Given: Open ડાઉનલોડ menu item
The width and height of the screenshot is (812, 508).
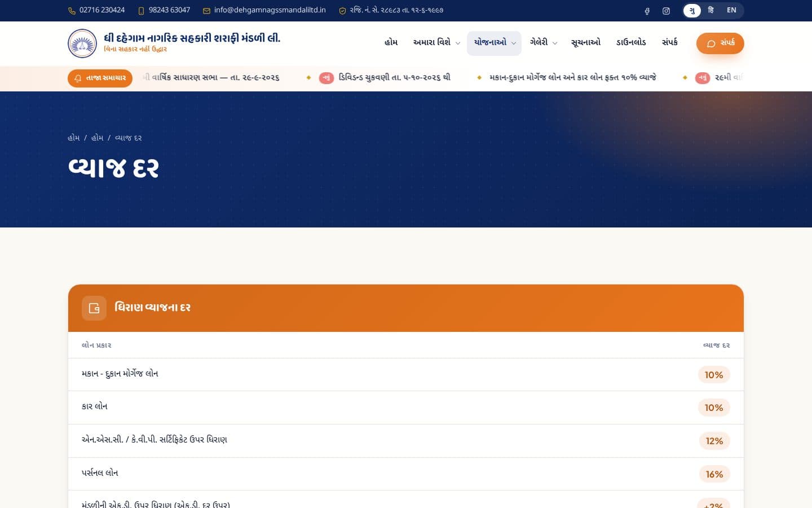Looking at the screenshot, I should click(631, 43).
